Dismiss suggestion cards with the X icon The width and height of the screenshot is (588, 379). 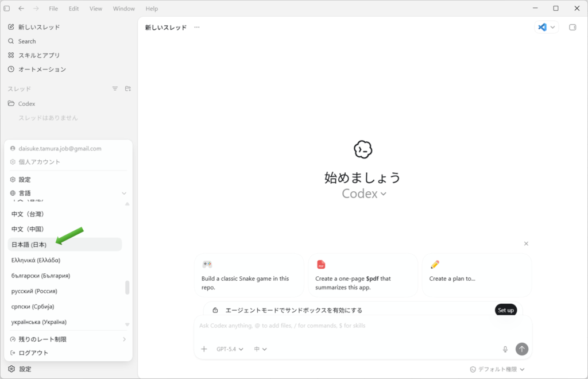[x=526, y=243]
